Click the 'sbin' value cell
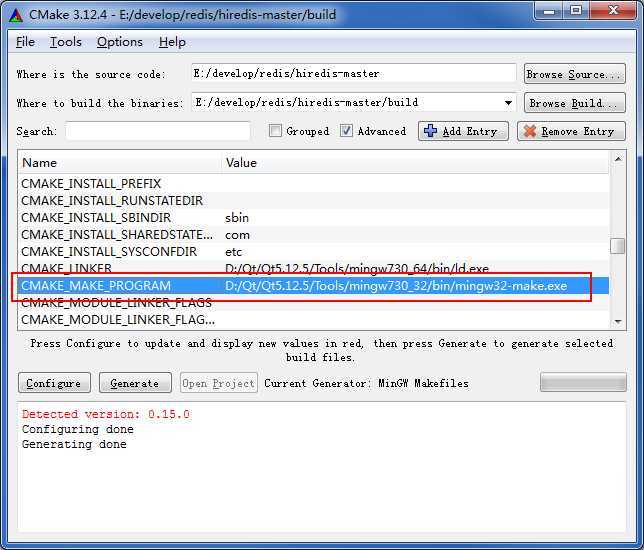The image size is (644, 550). coord(237,218)
